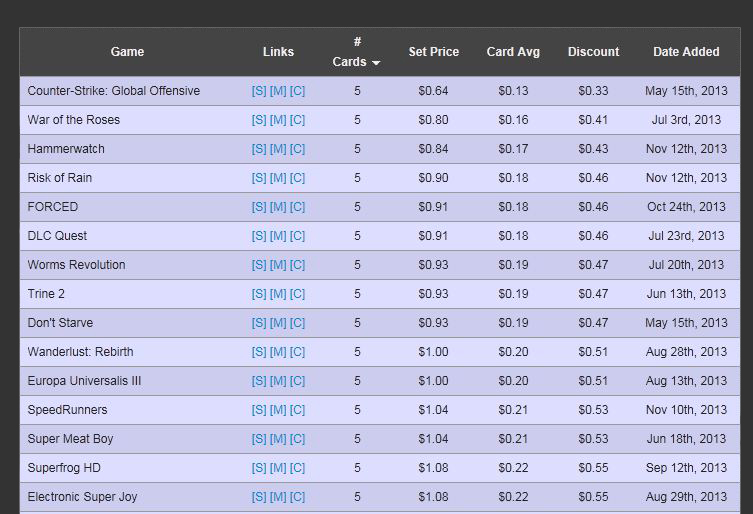Open [S] link for Worms Revolution

click(259, 265)
